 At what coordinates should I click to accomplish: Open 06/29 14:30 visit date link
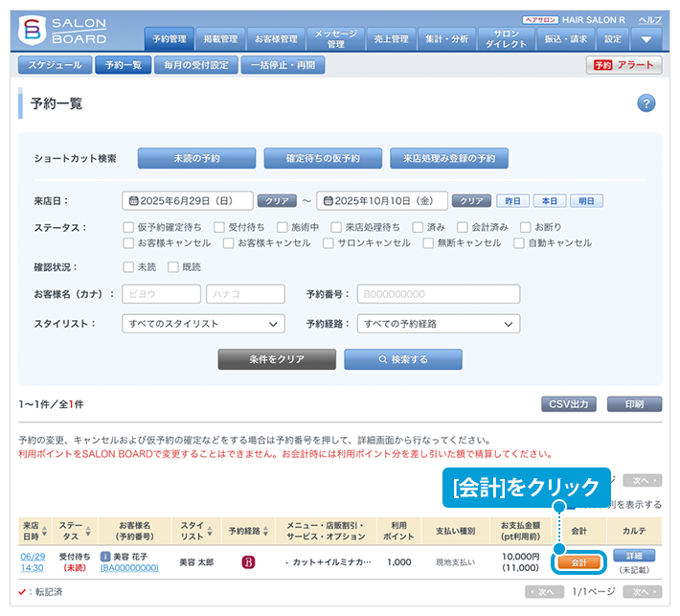click(x=33, y=562)
